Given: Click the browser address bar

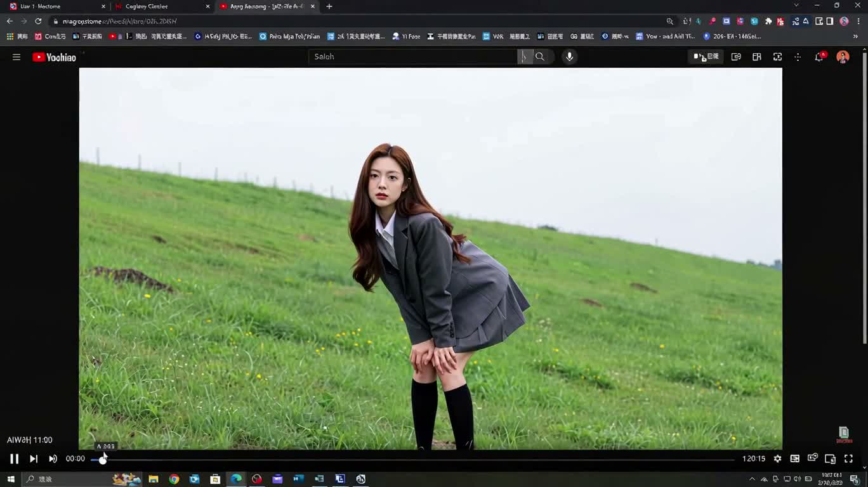Looking at the screenshot, I should (x=355, y=21).
